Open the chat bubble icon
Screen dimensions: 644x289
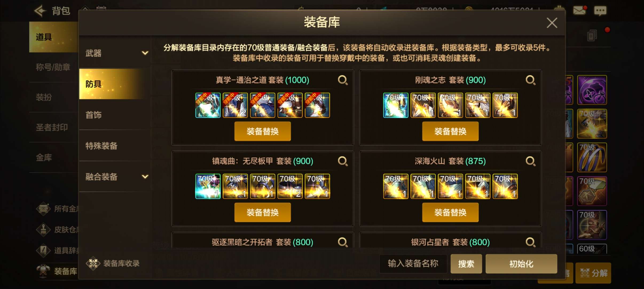600,11
